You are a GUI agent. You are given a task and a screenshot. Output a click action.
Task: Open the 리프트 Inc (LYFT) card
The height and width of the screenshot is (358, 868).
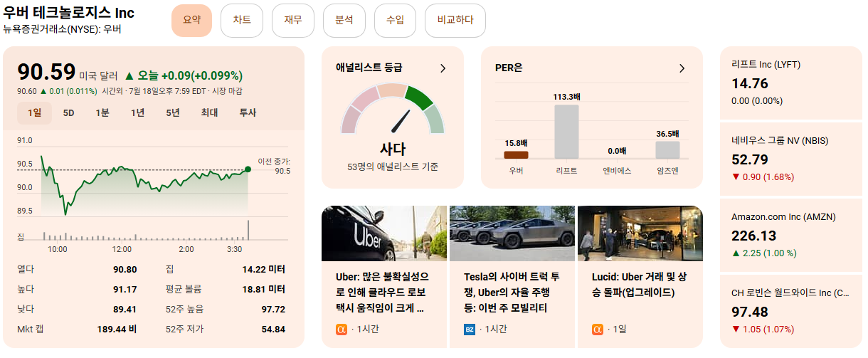pos(791,83)
